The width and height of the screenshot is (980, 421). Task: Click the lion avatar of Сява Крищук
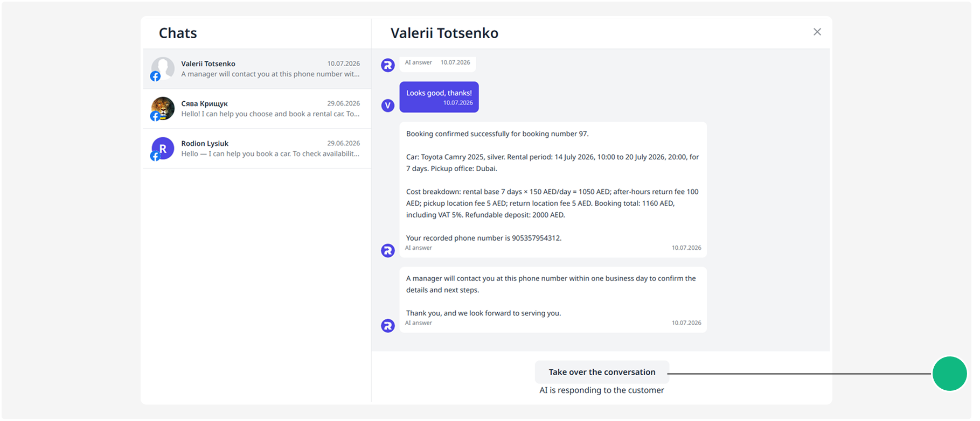coord(163,108)
